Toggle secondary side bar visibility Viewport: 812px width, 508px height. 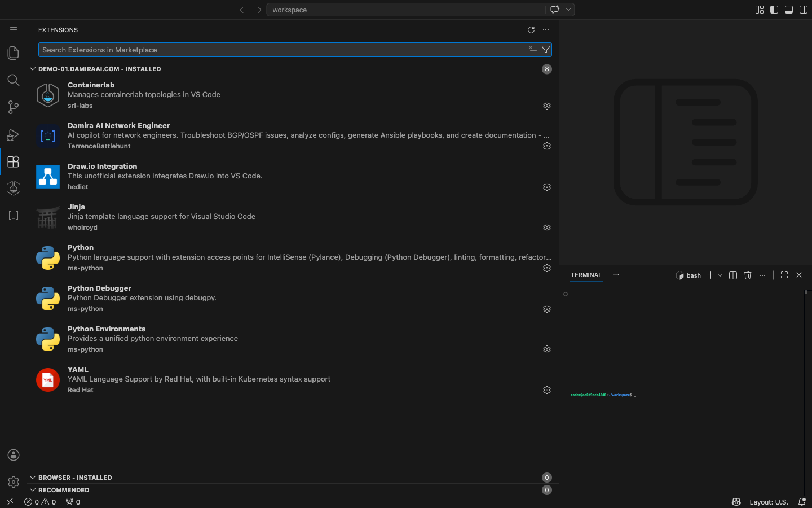(804, 10)
